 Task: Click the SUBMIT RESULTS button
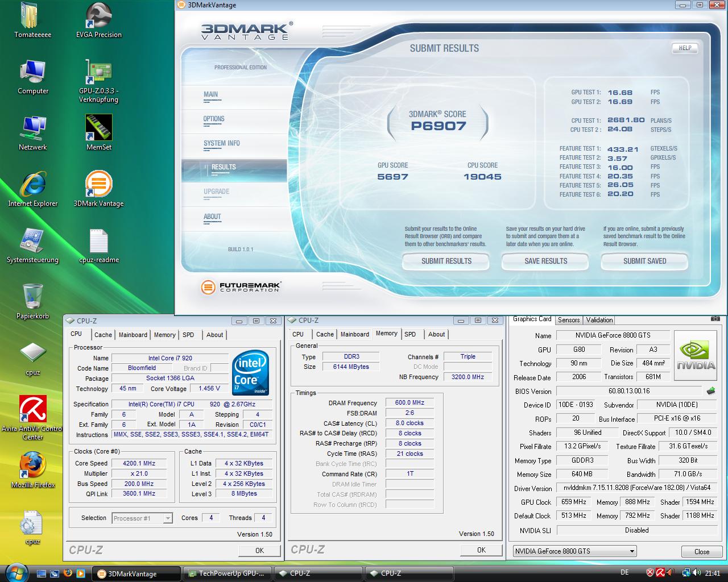(446, 261)
